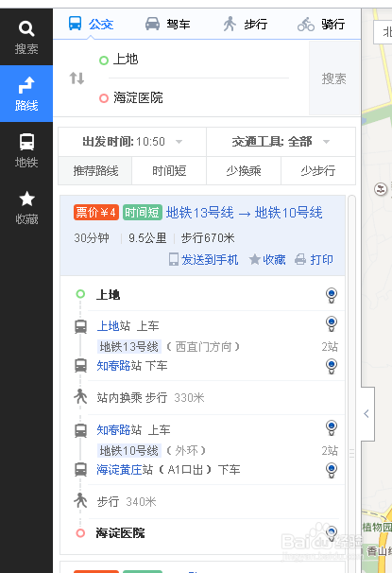Select the 步行 340米 walking step
Screen dimensions: 392x573
tap(127, 501)
